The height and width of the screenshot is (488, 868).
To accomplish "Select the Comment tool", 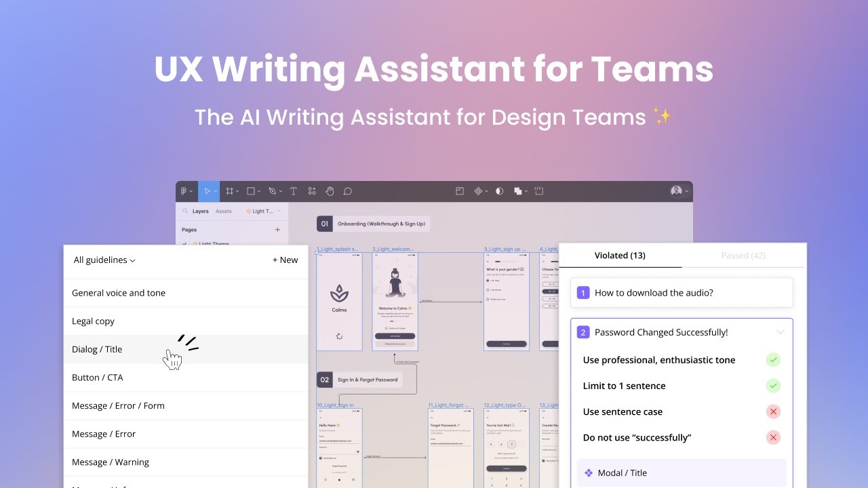I will (348, 191).
